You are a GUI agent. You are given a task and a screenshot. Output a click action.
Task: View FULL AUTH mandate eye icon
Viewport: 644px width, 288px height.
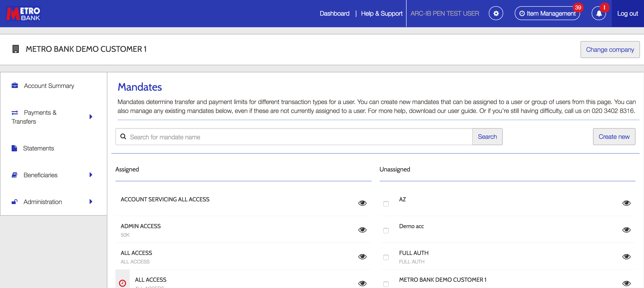[x=626, y=257]
